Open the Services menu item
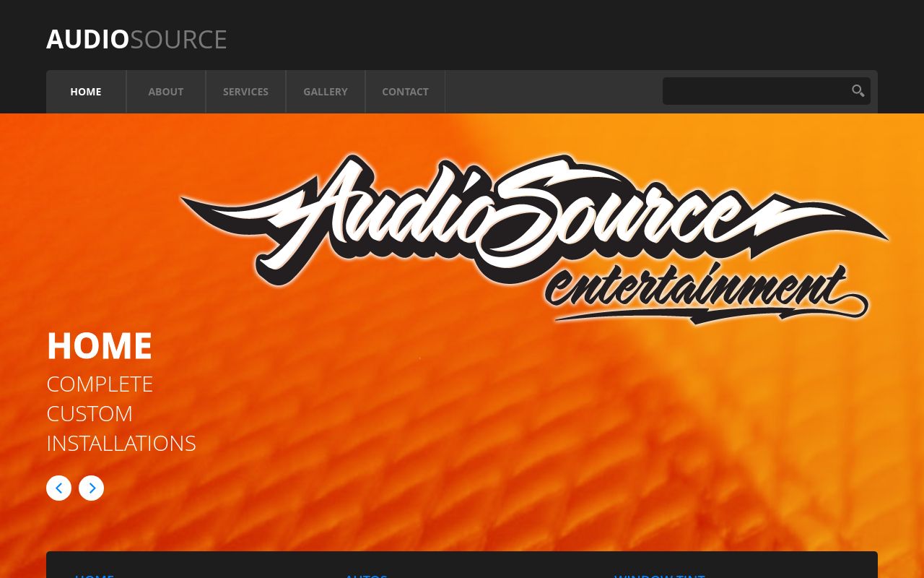Viewport: 924px width, 578px height. tap(245, 92)
